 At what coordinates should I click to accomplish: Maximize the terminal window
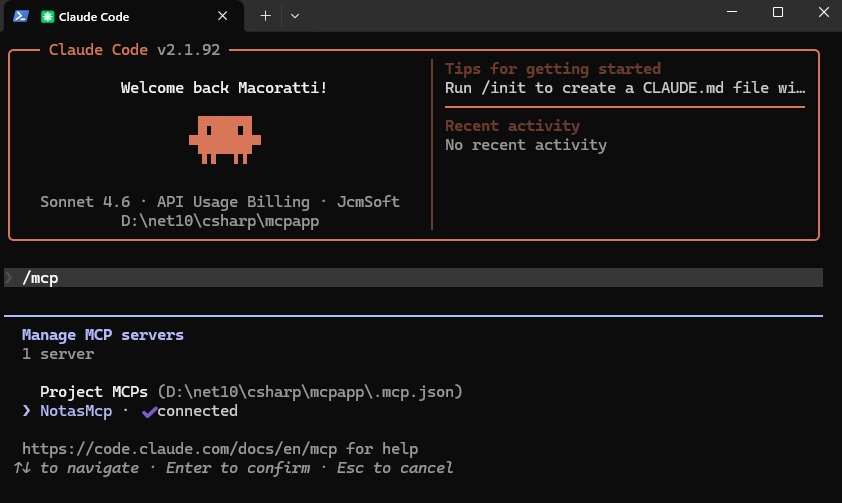pyautogui.click(x=778, y=12)
